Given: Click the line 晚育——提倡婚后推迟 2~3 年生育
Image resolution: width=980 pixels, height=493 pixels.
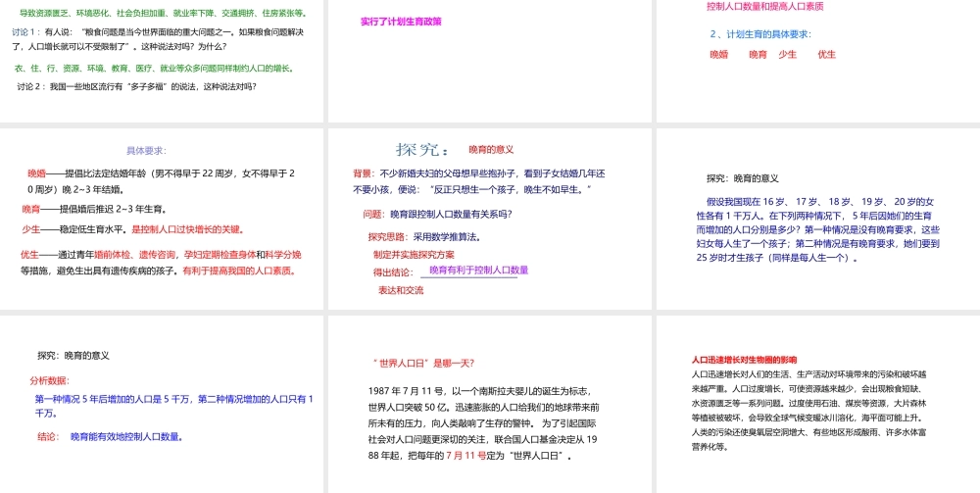Looking at the screenshot, I should (x=94, y=210).
